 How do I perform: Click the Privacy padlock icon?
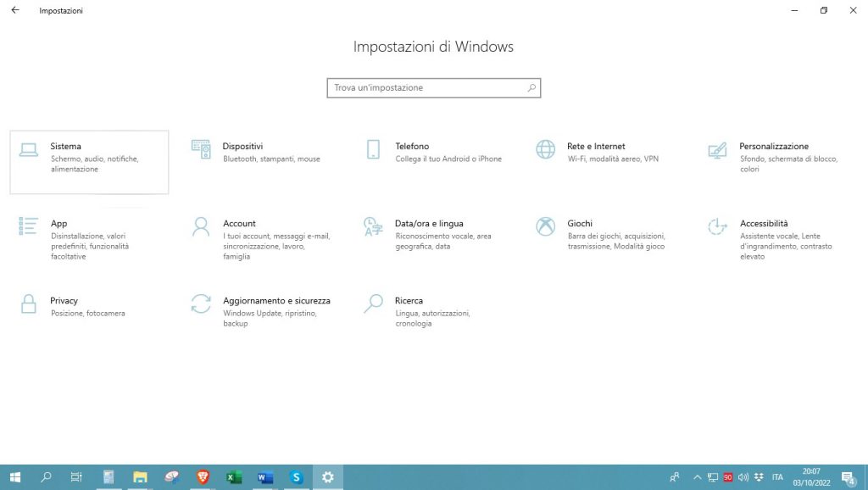tap(29, 303)
